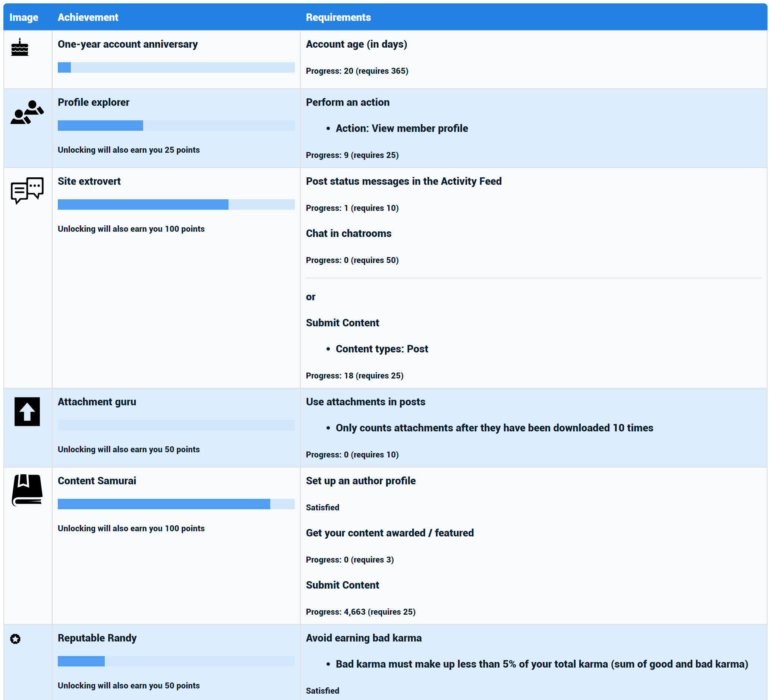Screen dimensions: 769x700
Task: Click 'Get your content awarded / featured' heading
Action: click(x=390, y=533)
